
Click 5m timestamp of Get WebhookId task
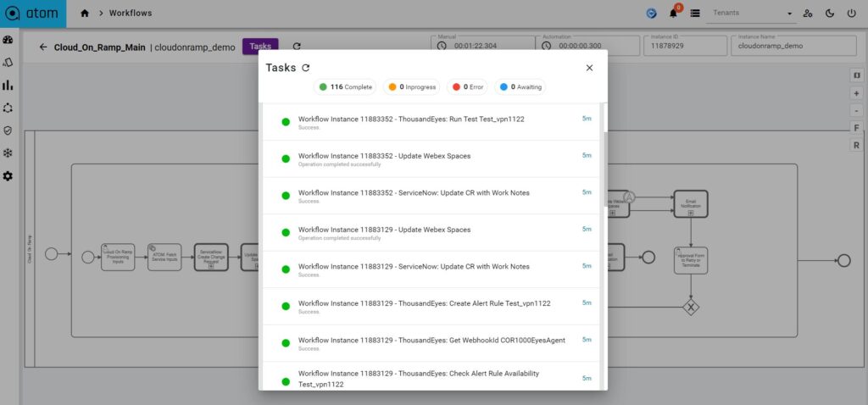[587, 340]
